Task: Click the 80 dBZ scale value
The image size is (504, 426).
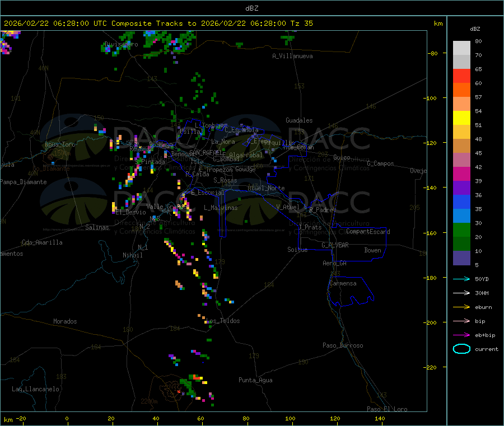Action: click(x=478, y=41)
